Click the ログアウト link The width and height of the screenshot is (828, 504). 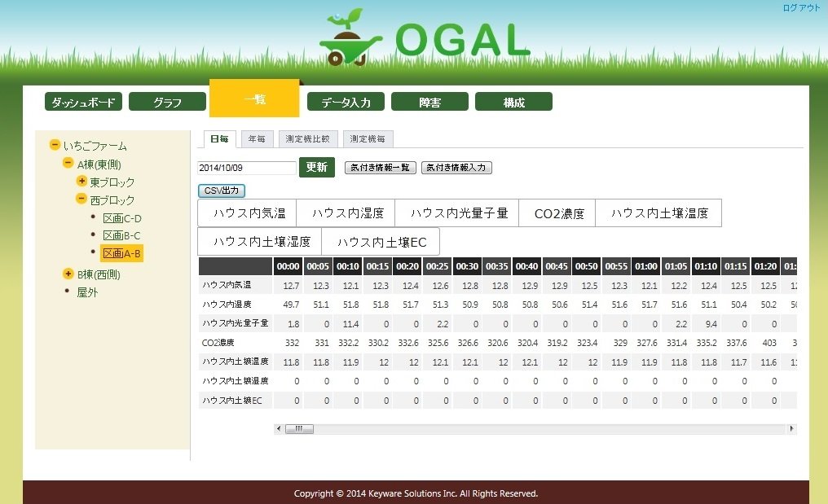801,7
